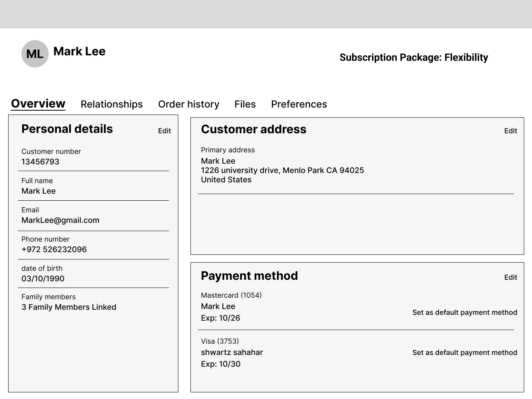Screen dimensions: 532x399
Task: Click Mark Lee cardholder under Mastercard
Action: pos(218,306)
